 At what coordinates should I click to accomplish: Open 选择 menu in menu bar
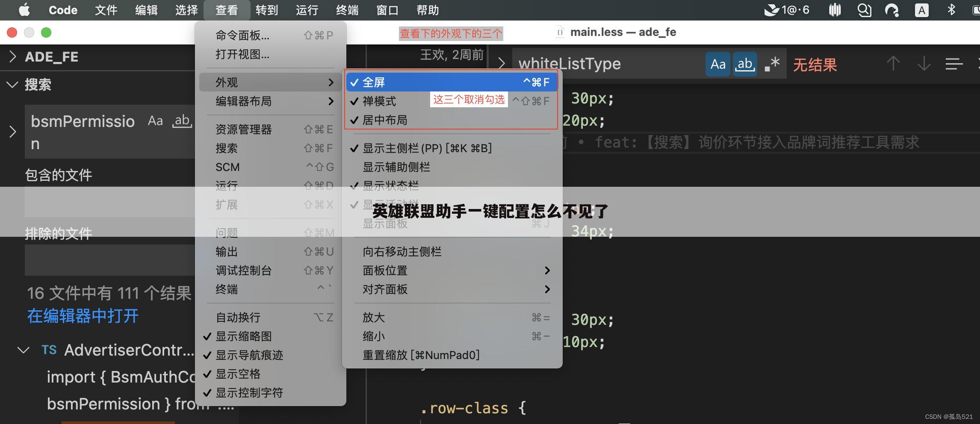pyautogui.click(x=186, y=10)
